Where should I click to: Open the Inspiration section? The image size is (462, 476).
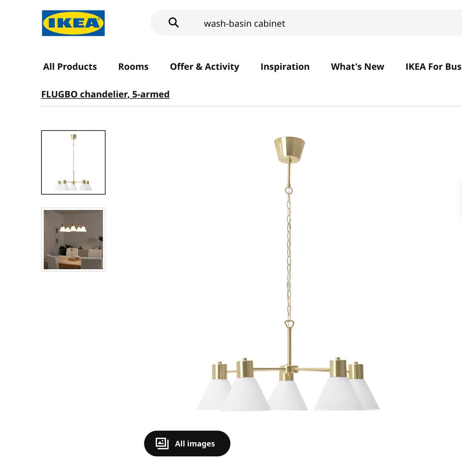coord(285,66)
